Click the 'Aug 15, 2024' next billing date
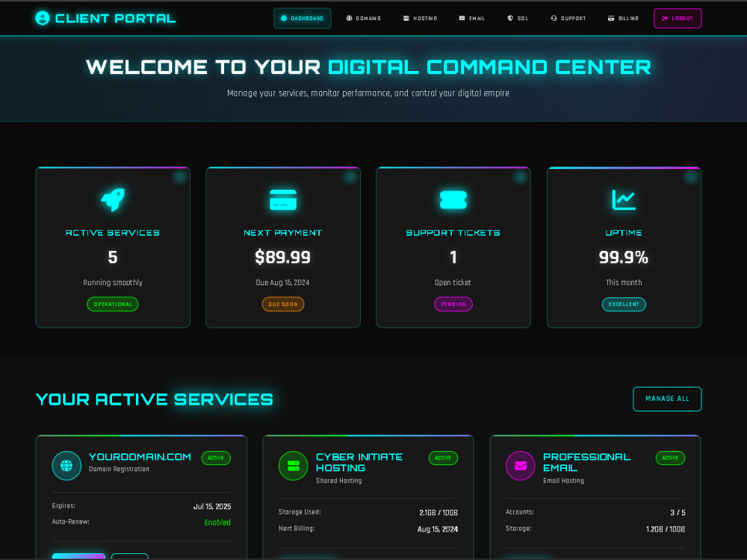Image resolution: width=747 pixels, height=560 pixels. pyautogui.click(x=437, y=529)
